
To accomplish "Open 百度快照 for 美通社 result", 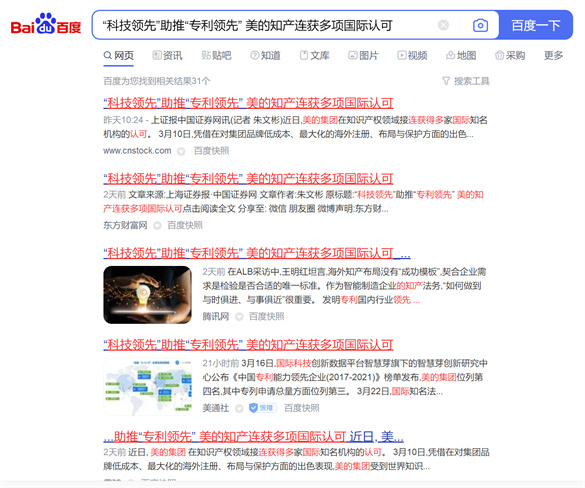I will [301, 408].
